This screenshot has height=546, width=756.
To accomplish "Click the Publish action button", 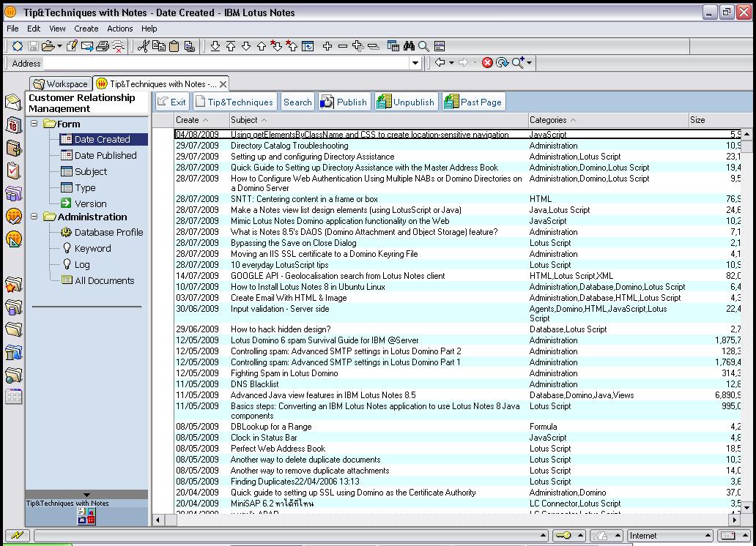I will click(344, 102).
